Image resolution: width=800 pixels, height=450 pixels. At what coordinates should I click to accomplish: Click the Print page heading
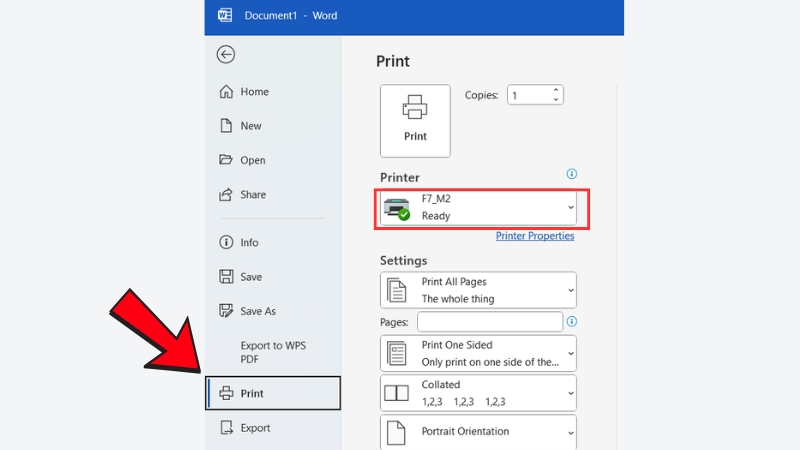393,61
